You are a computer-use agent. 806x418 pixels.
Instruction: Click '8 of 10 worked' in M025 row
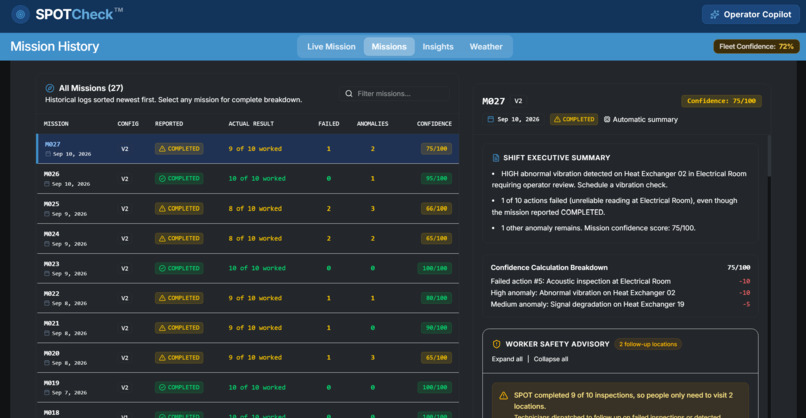coord(255,208)
